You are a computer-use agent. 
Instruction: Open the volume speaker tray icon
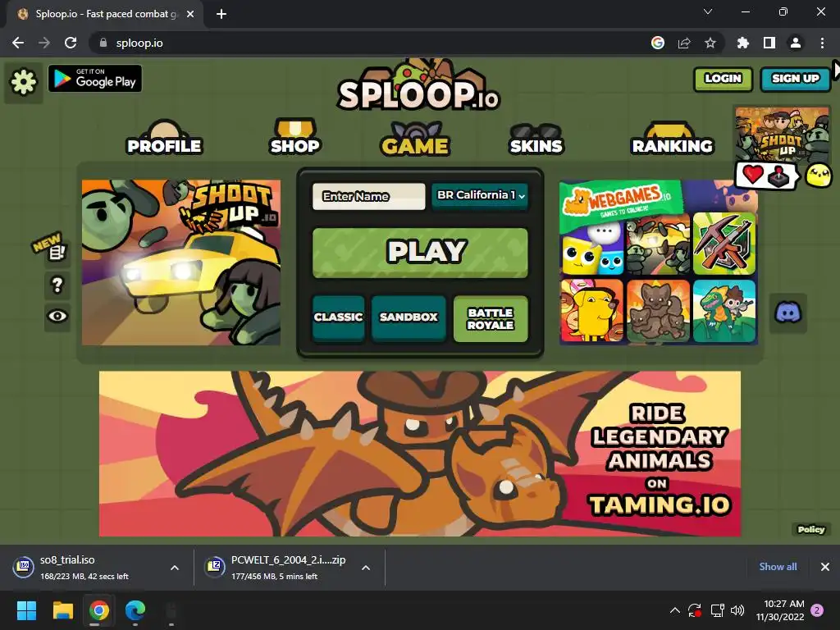tap(737, 610)
